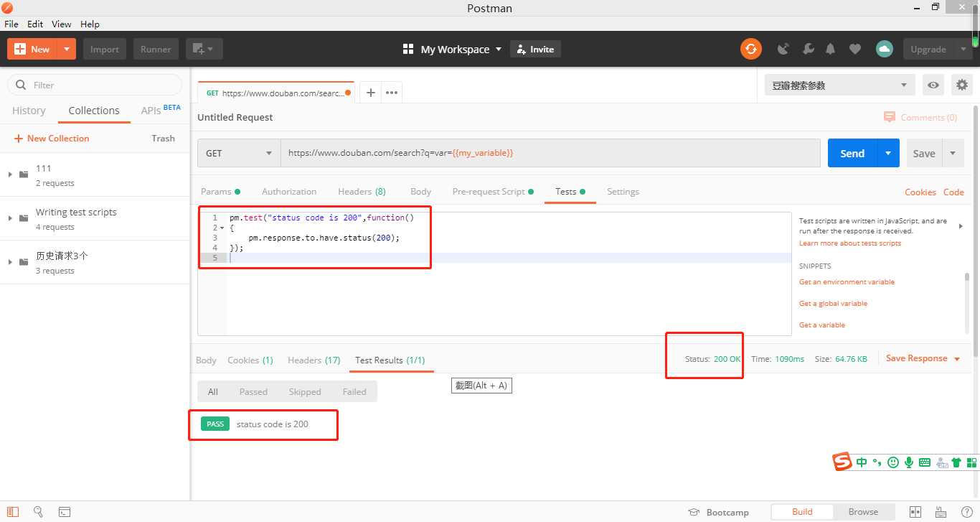Image resolution: width=980 pixels, height=522 pixels.
Task: Click the sidebar Filter search field
Action: (95, 85)
